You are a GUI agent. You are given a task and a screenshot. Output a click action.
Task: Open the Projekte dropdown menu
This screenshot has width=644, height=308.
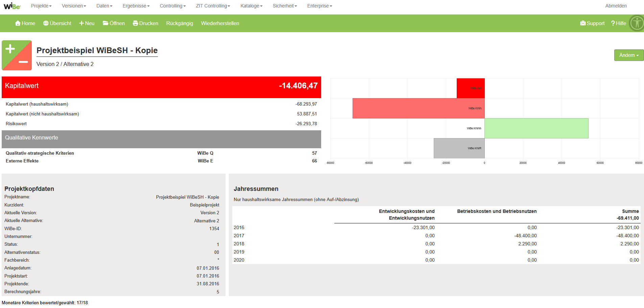[x=41, y=6]
